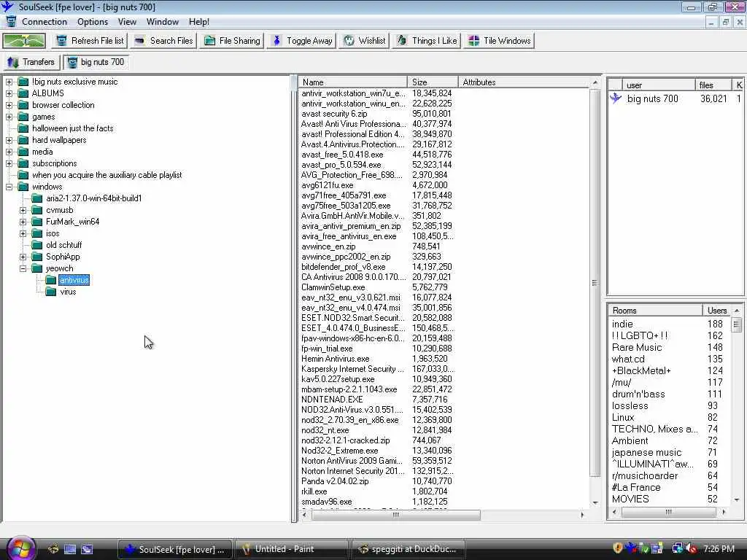Open the Options menu

[x=93, y=22]
